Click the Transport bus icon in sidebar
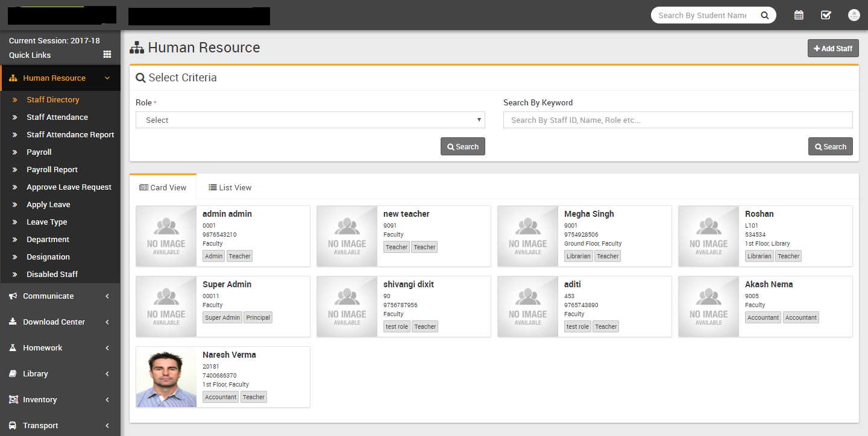The width and height of the screenshot is (868, 436). tap(13, 425)
